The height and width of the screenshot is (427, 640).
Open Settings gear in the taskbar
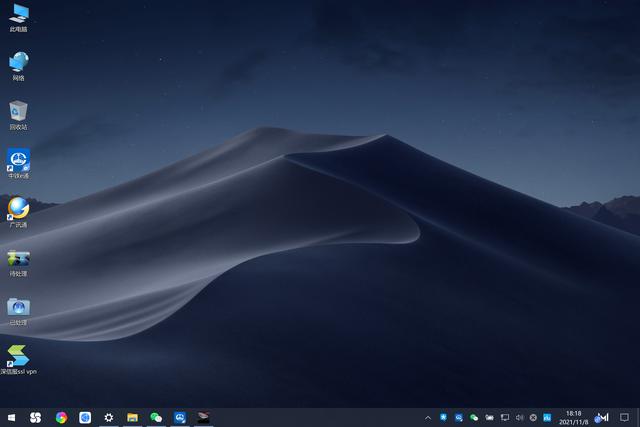(x=109, y=417)
